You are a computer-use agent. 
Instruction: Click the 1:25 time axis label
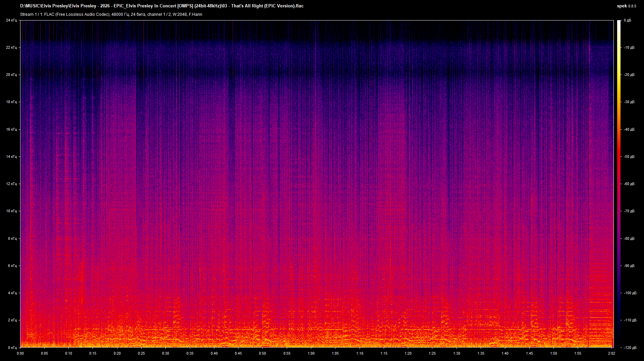point(432,353)
